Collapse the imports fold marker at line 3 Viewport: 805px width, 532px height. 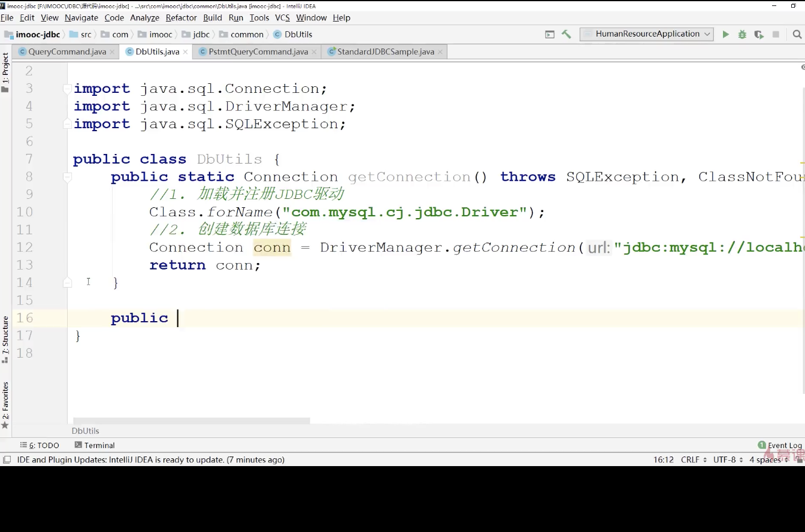tap(68, 89)
